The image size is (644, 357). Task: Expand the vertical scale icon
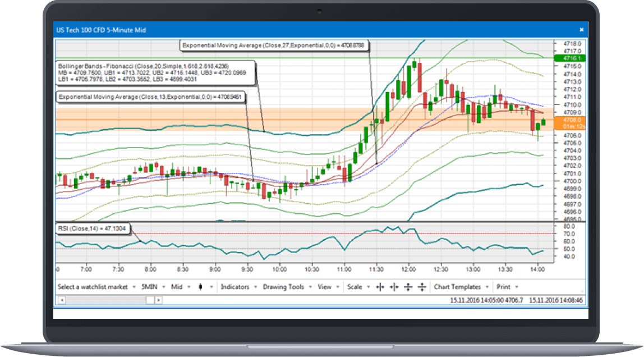click(x=408, y=287)
